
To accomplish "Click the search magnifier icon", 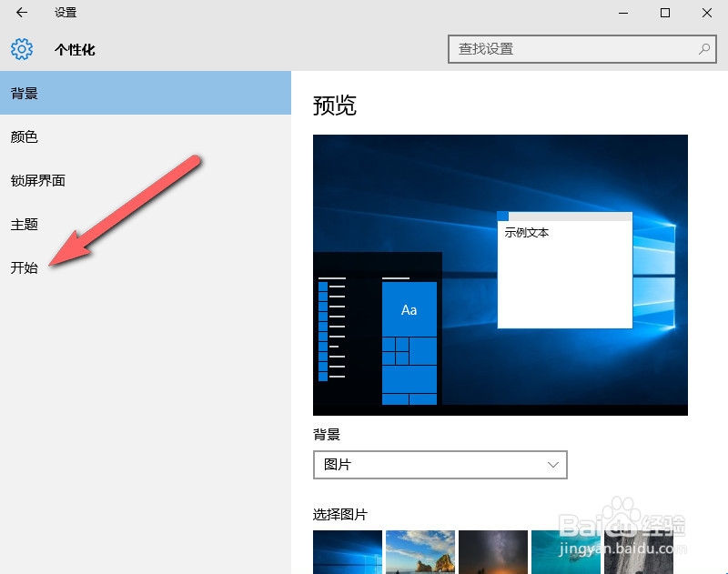I will pyautogui.click(x=703, y=49).
